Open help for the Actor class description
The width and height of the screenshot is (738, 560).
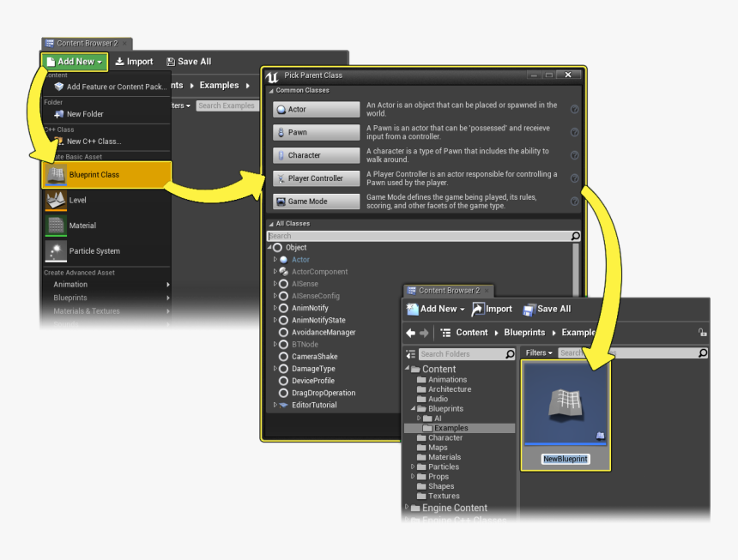pyautogui.click(x=574, y=109)
